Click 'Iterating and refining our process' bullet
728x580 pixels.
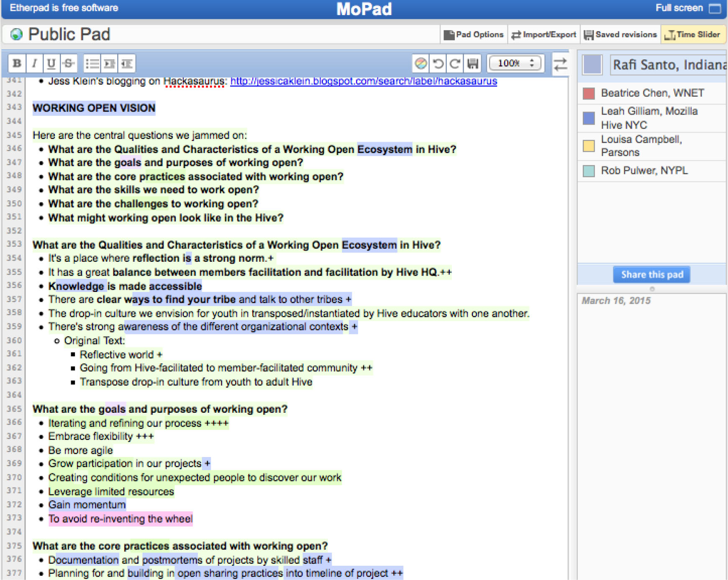(x=138, y=423)
